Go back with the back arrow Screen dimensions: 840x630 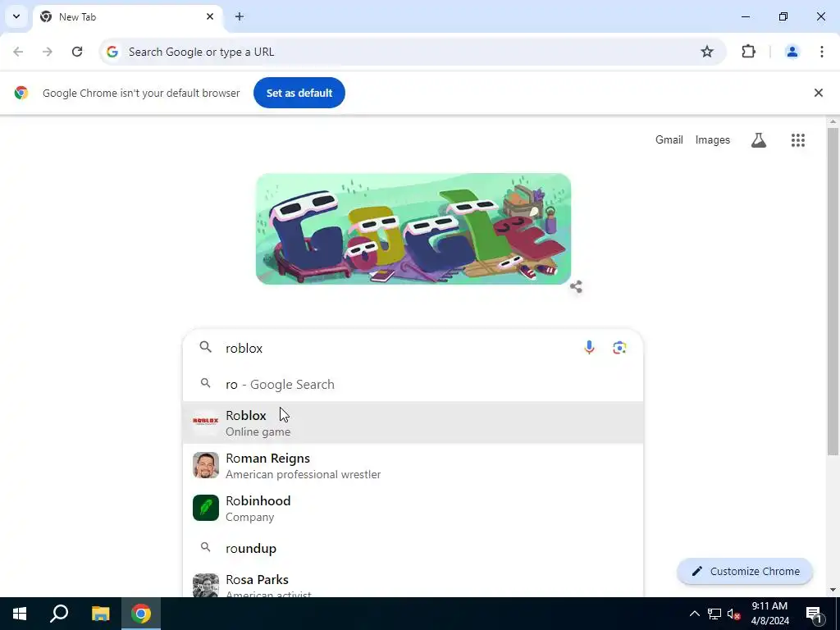pyautogui.click(x=18, y=52)
